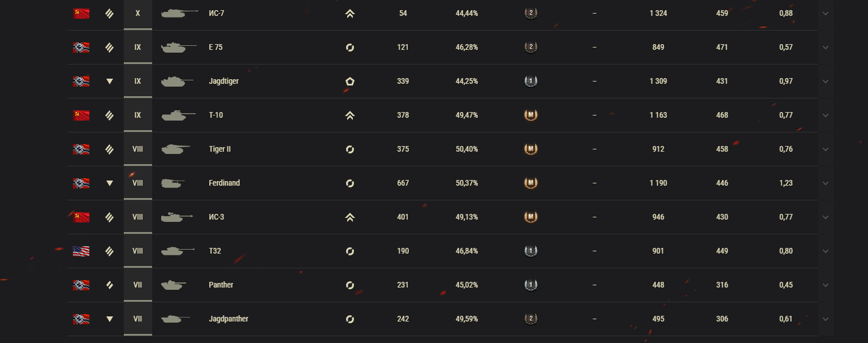Open the Tiger II vehicle name link
The width and height of the screenshot is (868, 343).
click(x=219, y=149)
